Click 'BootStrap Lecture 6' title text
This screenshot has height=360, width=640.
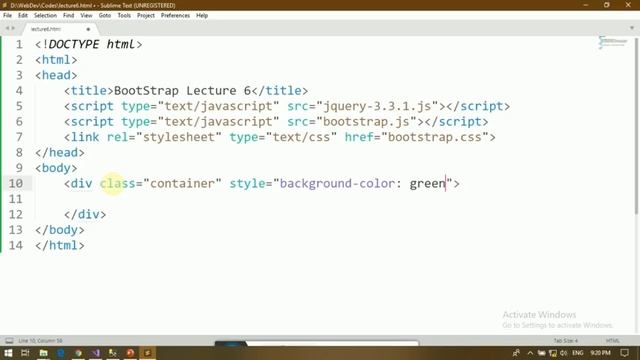[182, 91]
